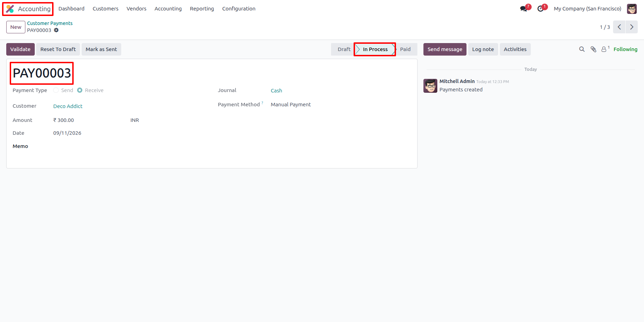Open the activities clock icon
This screenshot has height=322, width=644.
tap(540, 9)
